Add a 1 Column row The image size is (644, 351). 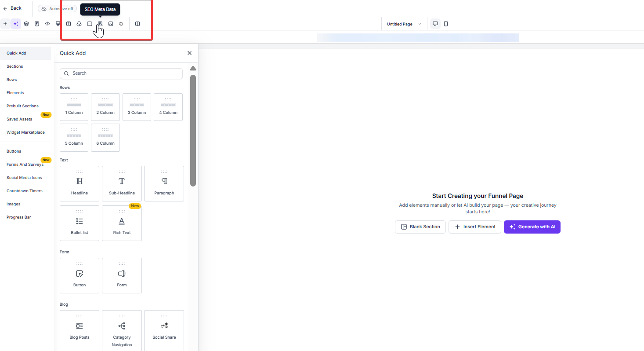tap(74, 107)
